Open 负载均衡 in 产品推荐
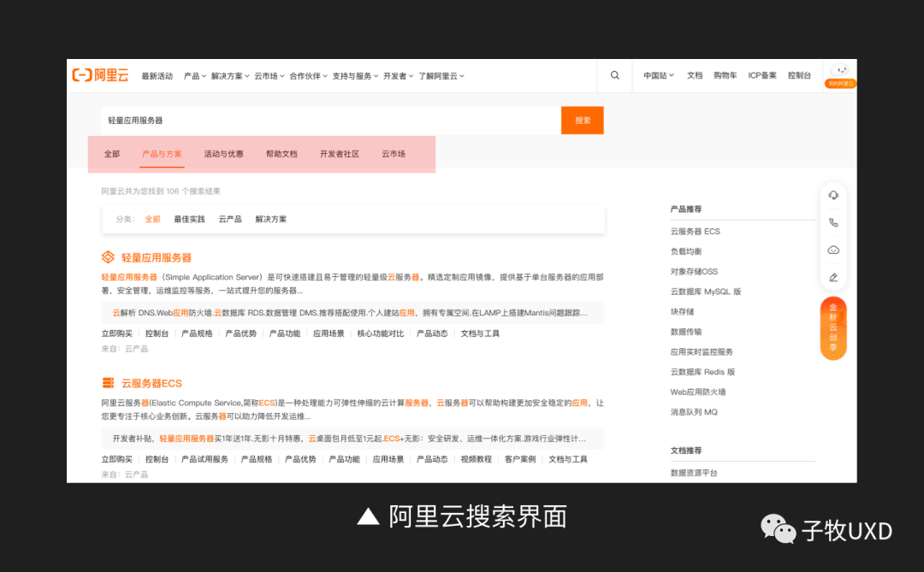The image size is (924, 572). (686, 251)
